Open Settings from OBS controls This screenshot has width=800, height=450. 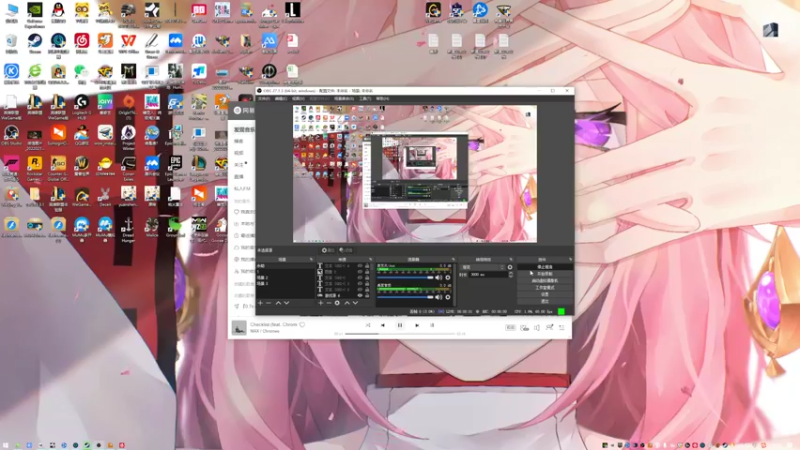click(x=545, y=294)
